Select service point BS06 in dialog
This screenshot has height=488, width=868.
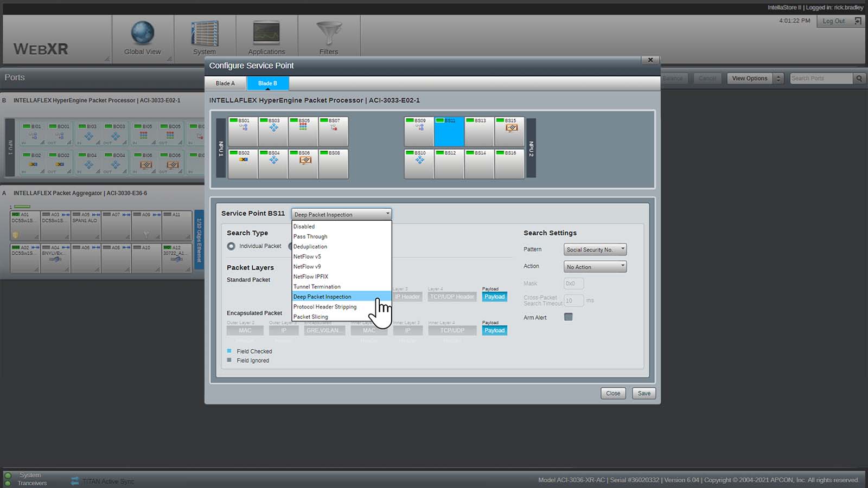click(303, 164)
